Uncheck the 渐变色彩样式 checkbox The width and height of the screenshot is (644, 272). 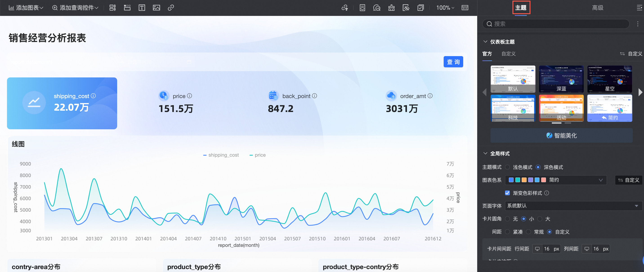(507, 193)
